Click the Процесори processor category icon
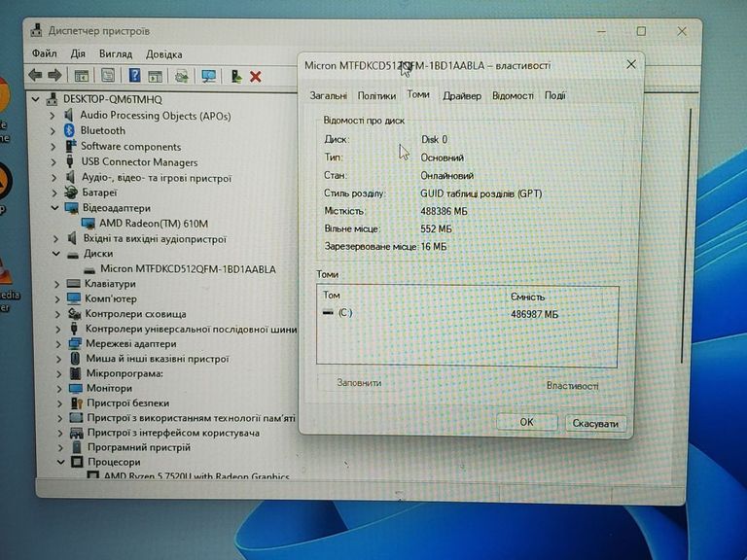 [77, 462]
